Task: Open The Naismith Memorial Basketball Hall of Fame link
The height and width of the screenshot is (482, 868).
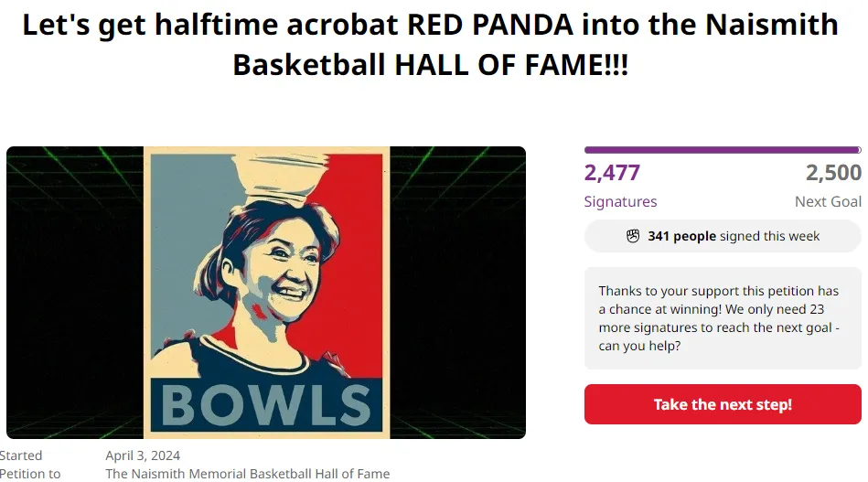Action: (x=247, y=474)
